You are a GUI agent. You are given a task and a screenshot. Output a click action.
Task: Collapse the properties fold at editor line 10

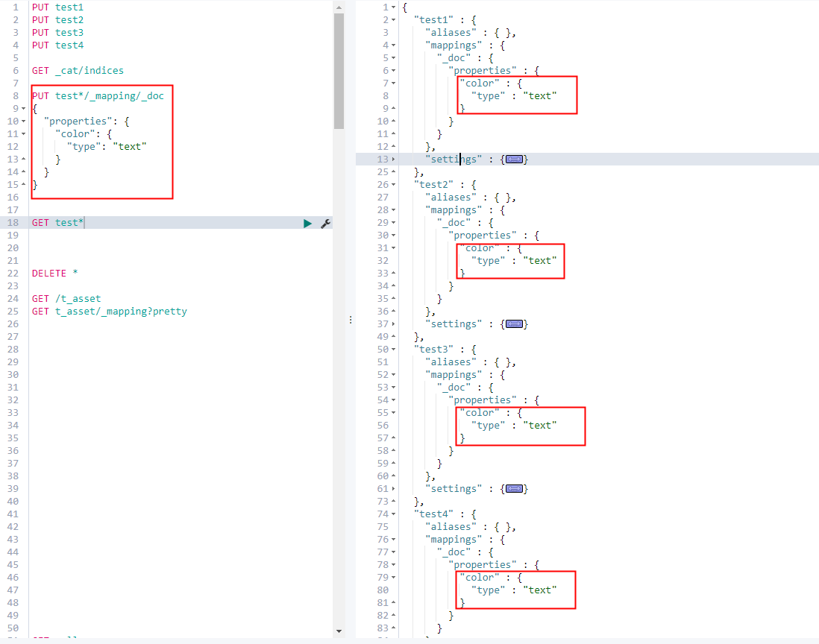click(24, 121)
